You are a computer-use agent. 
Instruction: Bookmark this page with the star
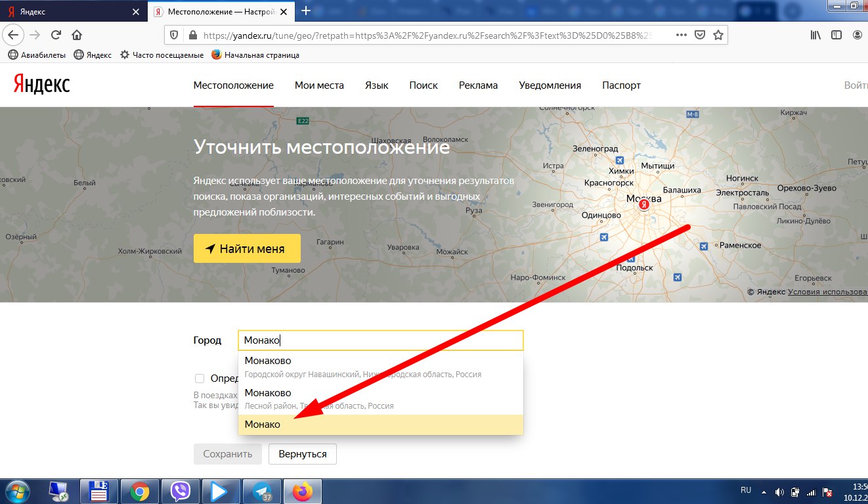coord(718,35)
